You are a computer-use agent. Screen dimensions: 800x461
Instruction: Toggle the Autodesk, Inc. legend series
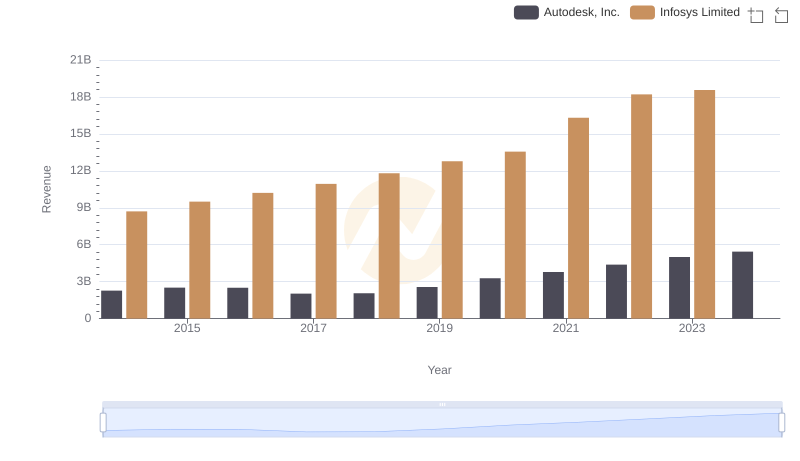click(x=567, y=12)
